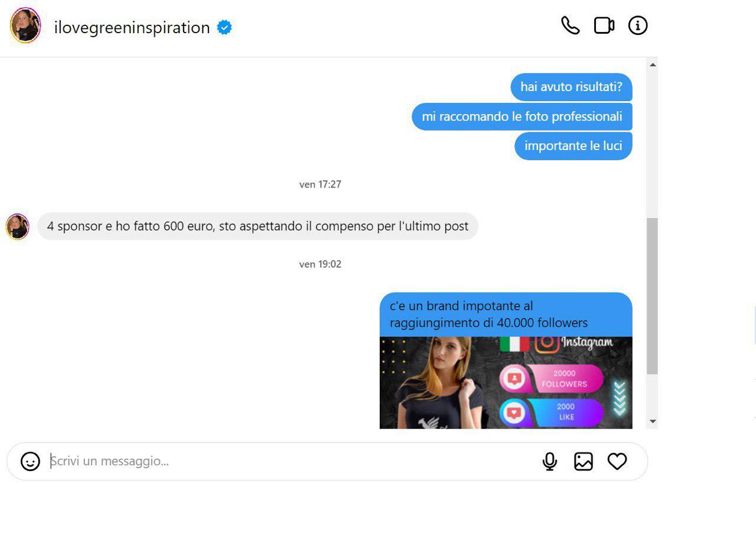
Task: Select the 'importante le luci' message
Action: pyautogui.click(x=573, y=145)
